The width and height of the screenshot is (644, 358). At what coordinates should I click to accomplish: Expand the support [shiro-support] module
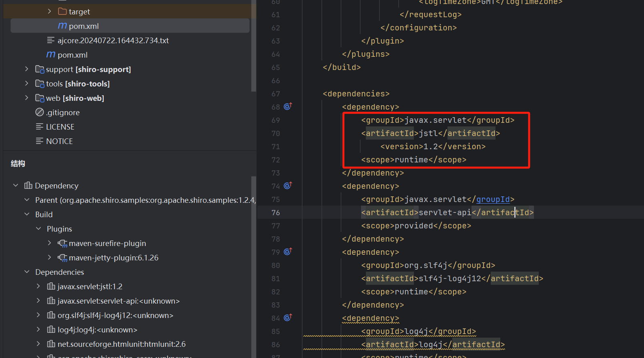tap(27, 69)
